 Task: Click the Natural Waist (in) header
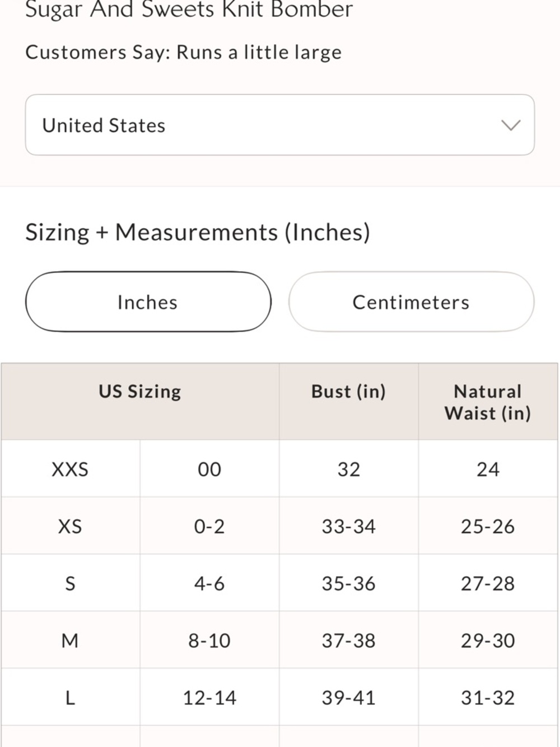coord(488,402)
